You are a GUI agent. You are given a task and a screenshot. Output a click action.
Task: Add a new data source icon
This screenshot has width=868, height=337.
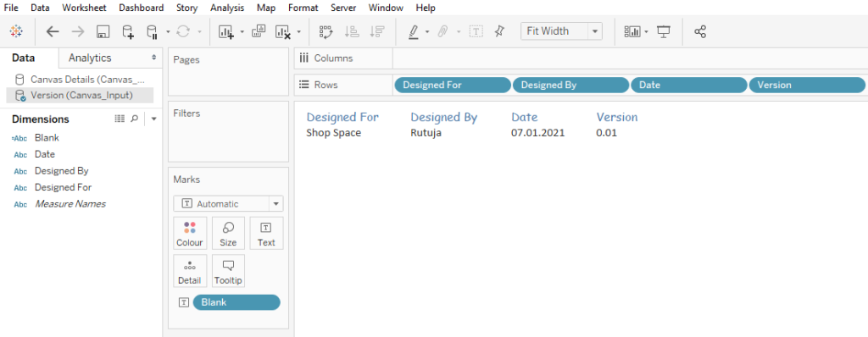click(x=128, y=32)
